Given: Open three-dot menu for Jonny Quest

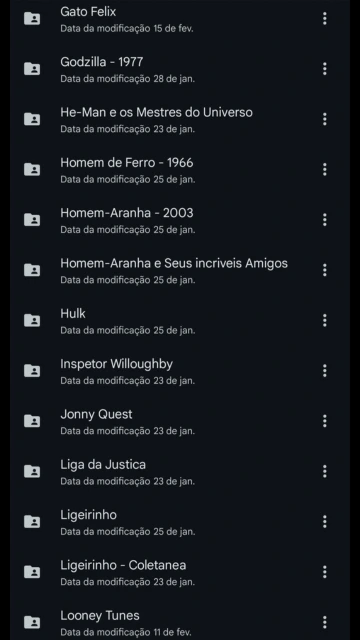Looking at the screenshot, I should (x=324, y=421).
